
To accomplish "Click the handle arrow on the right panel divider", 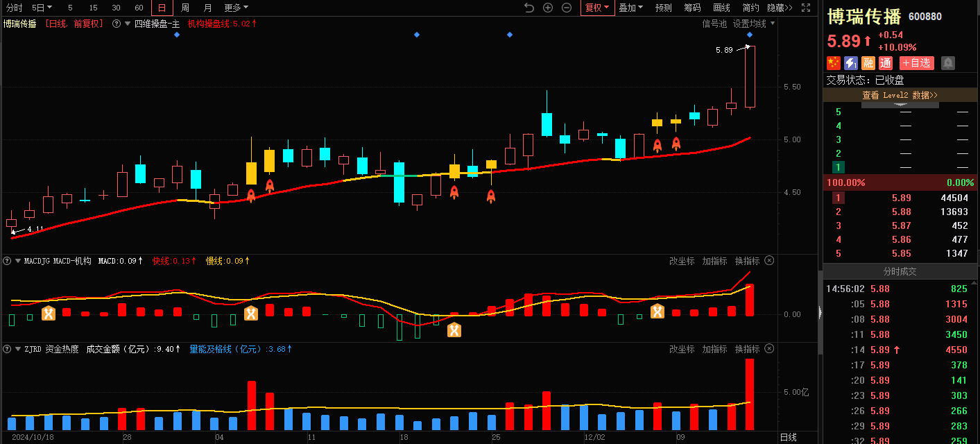I will (x=819, y=314).
